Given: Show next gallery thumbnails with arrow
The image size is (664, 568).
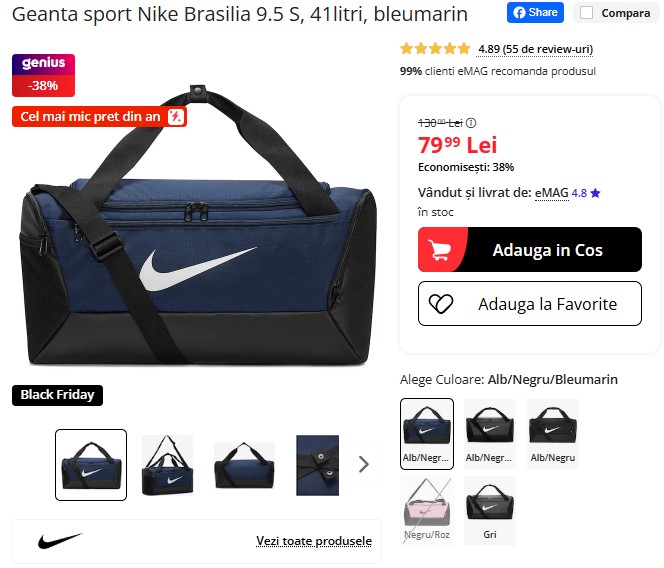Looking at the screenshot, I should 363,464.
